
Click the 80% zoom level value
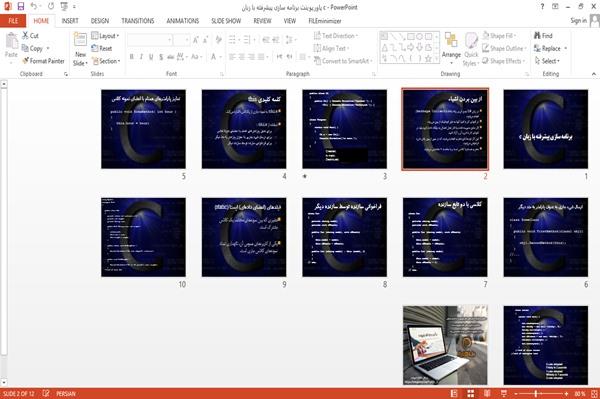580,393
